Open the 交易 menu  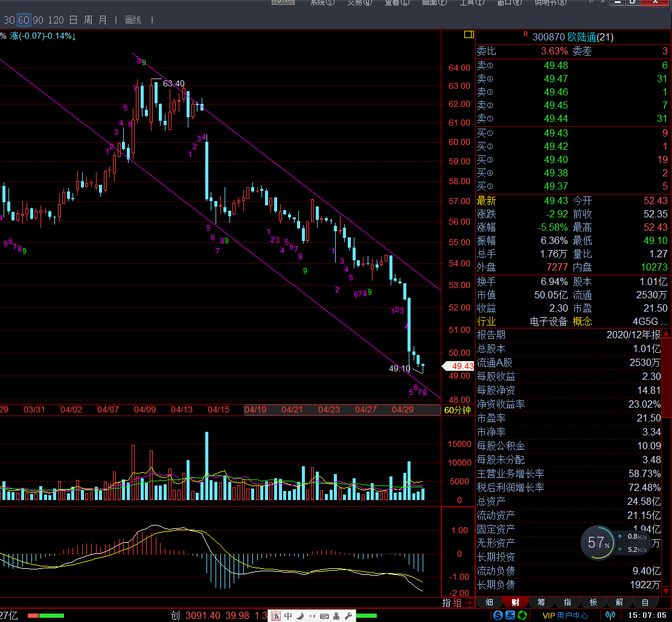coord(360,2)
